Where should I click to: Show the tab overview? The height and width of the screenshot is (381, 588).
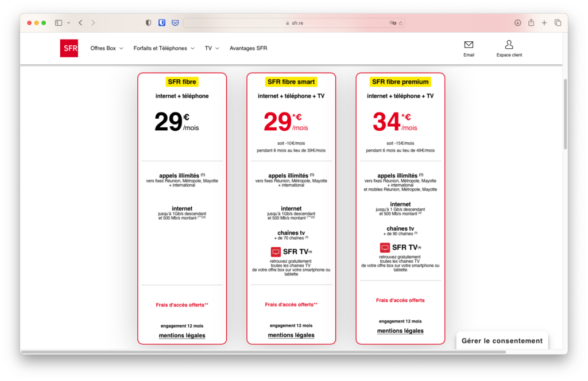pos(558,23)
